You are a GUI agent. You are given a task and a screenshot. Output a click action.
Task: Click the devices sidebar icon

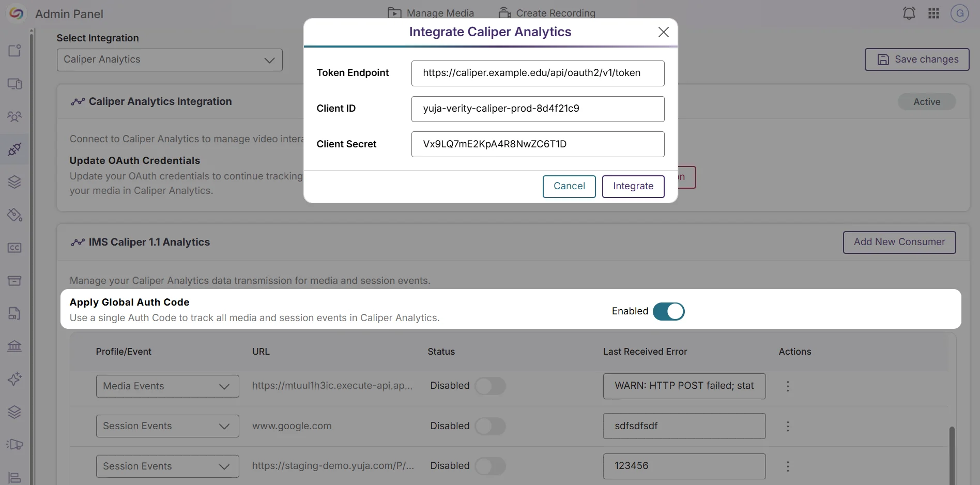pos(14,84)
